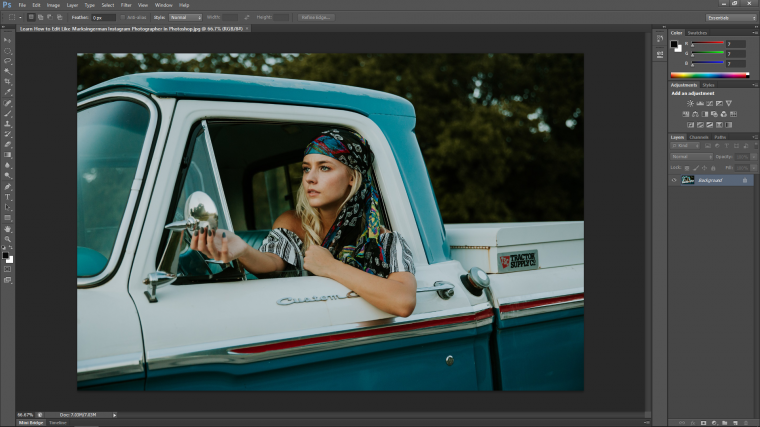The width and height of the screenshot is (760, 427).
Task: Open the Style dropdown set to Normal
Action: [185, 17]
